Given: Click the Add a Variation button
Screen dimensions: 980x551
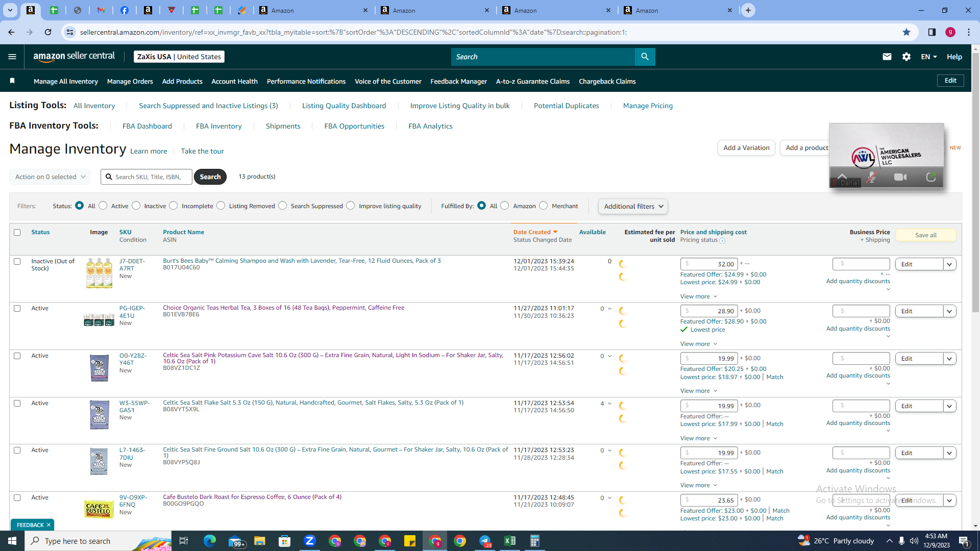Looking at the screenshot, I should point(746,148).
